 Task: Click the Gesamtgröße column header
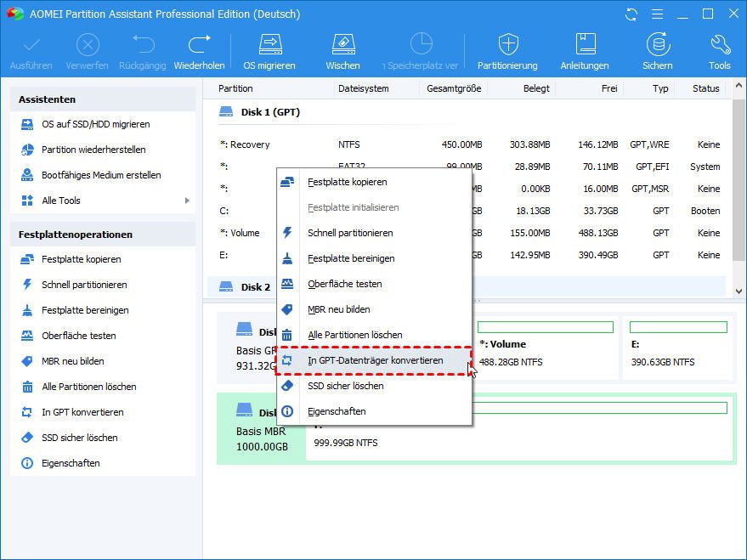click(454, 88)
